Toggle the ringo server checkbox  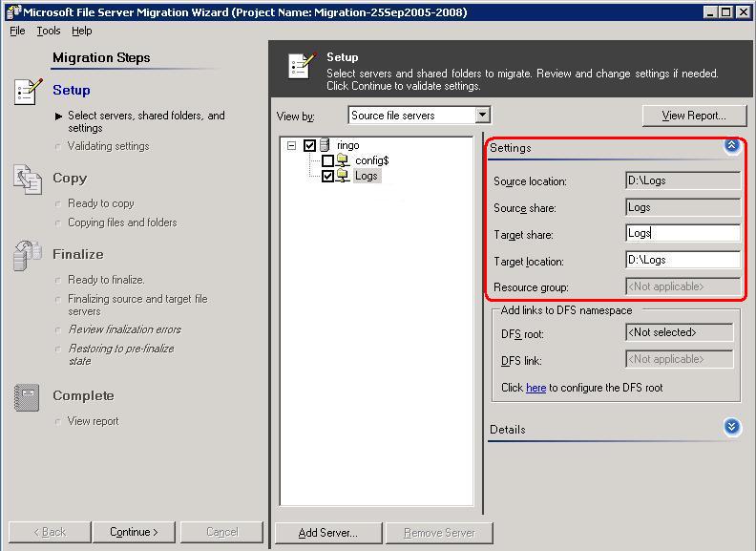pos(309,145)
